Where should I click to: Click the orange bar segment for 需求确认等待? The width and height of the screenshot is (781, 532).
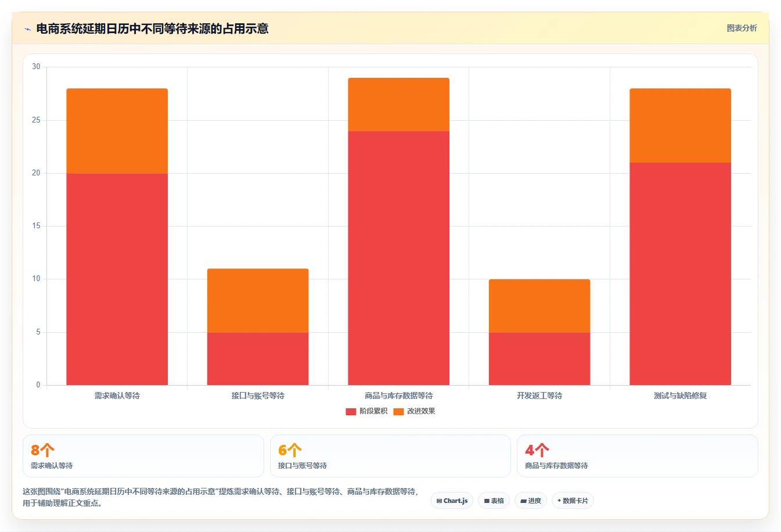tap(117, 131)
